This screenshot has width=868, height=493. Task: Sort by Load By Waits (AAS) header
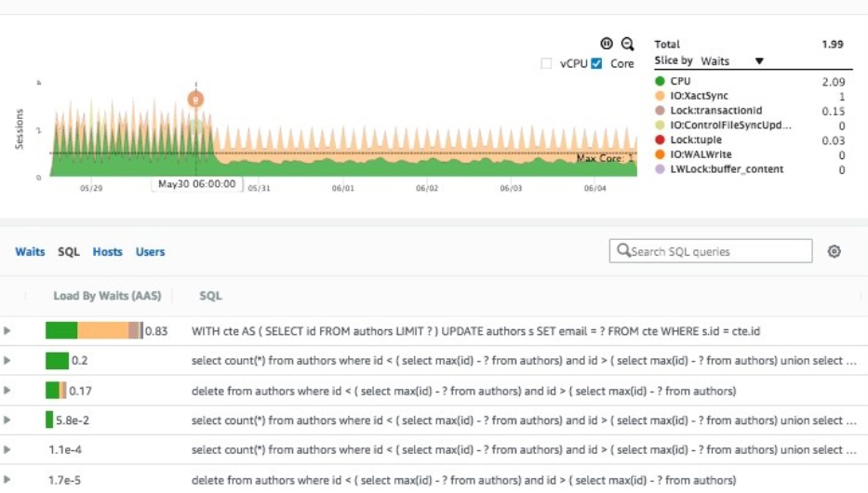coord(107,296)
